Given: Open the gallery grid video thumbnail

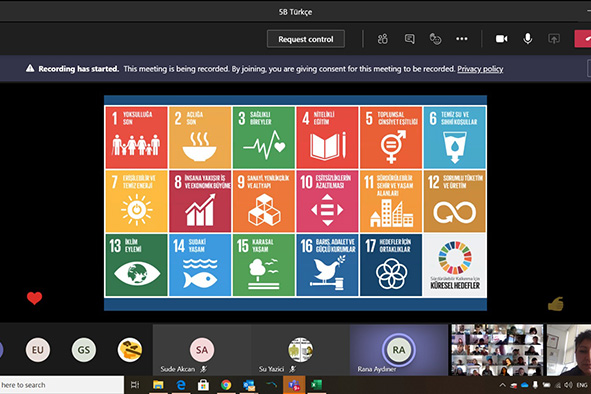Looking at the screenshot, I should pyautogui.click(x=497, y=350).
